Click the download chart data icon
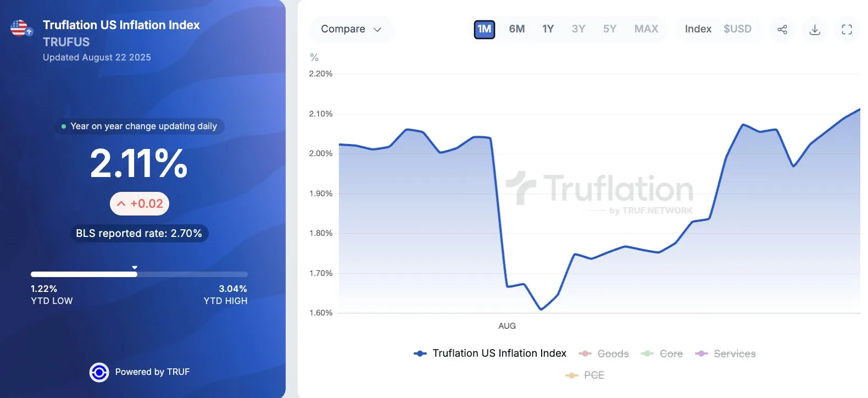The height and width of the screenshot is (398, 868). coord(815,29)
